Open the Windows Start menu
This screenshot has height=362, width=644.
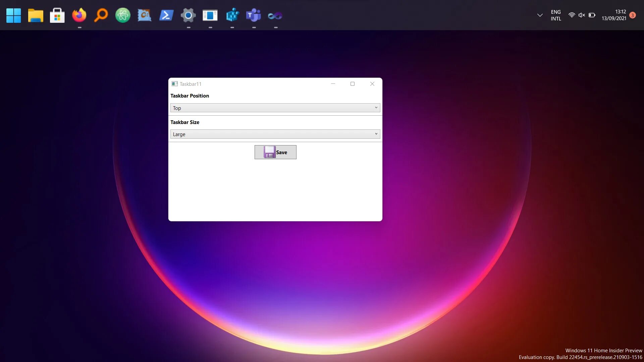coord(14,15)
